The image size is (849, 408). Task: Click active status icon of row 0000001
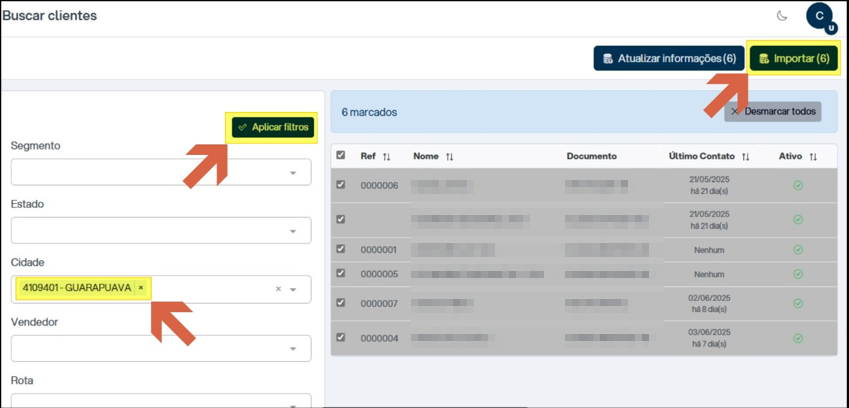798,250
